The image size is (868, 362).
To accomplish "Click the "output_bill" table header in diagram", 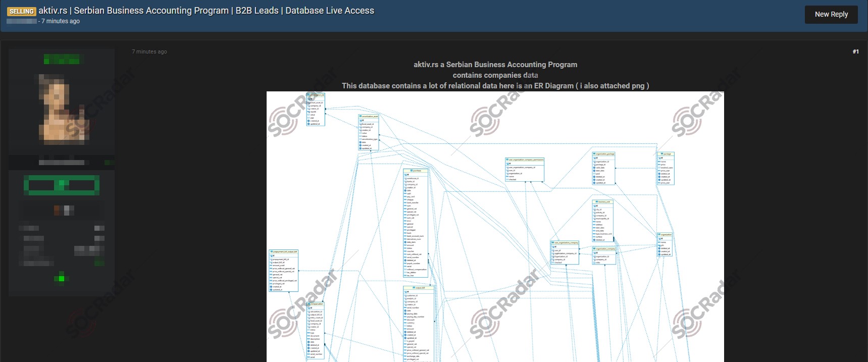I will tap(419, 288).
